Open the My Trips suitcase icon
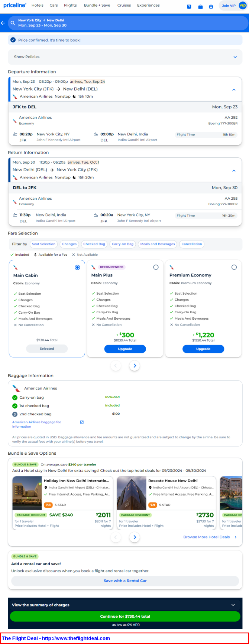This screenshot has width=249, height=644. coord(200,7)
